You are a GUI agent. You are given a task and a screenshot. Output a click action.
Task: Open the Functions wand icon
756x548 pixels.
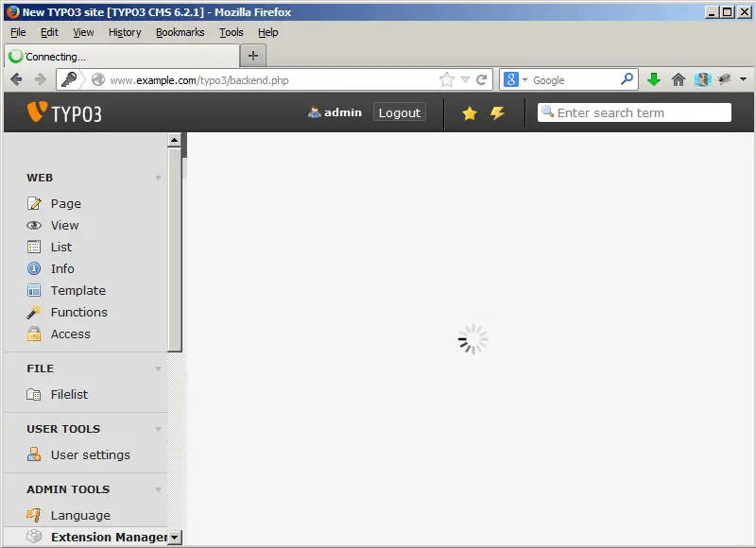[34, 313]
